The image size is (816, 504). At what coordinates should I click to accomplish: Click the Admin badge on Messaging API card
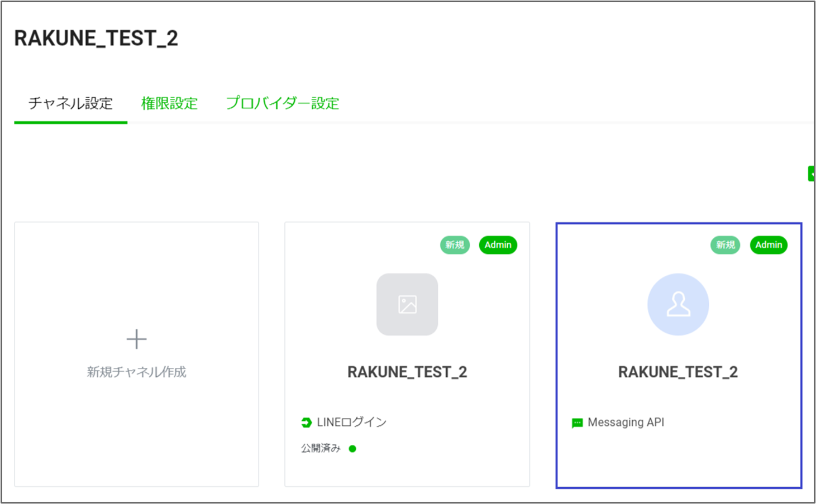coord(769,245)
